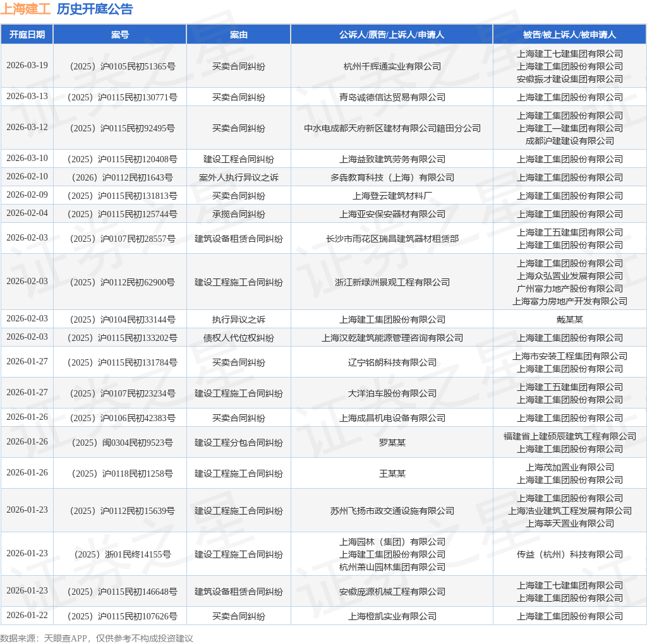Click plaintiff 苏州飞扬市政交通设施有限公司

[x=392, y=510]
